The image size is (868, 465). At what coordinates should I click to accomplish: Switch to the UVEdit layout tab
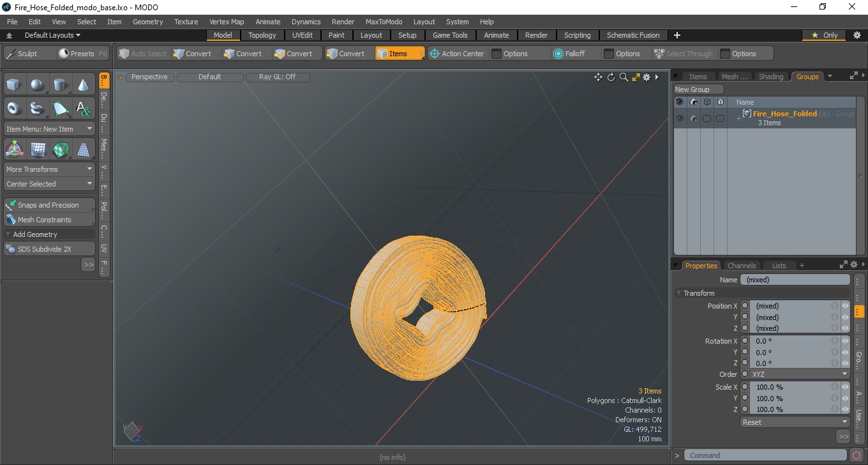coord(303,35)
